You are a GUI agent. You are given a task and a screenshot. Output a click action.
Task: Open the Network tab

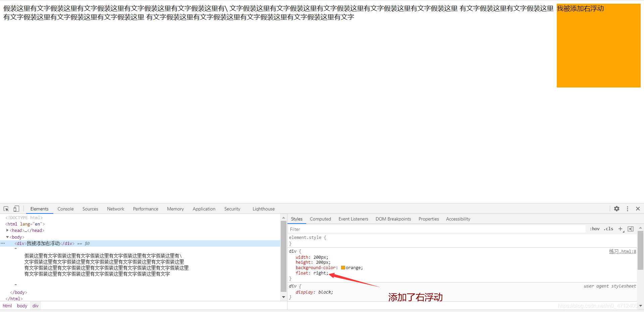(x=115, y=209)
